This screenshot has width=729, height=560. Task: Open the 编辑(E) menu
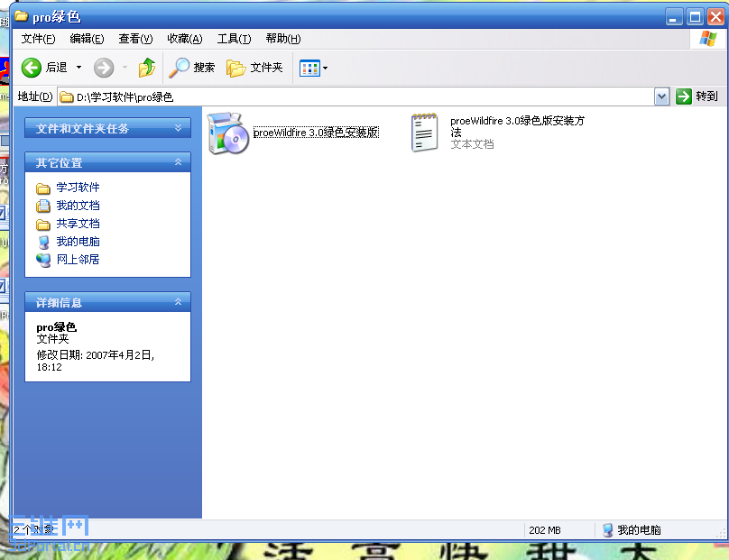click(87, 39)
